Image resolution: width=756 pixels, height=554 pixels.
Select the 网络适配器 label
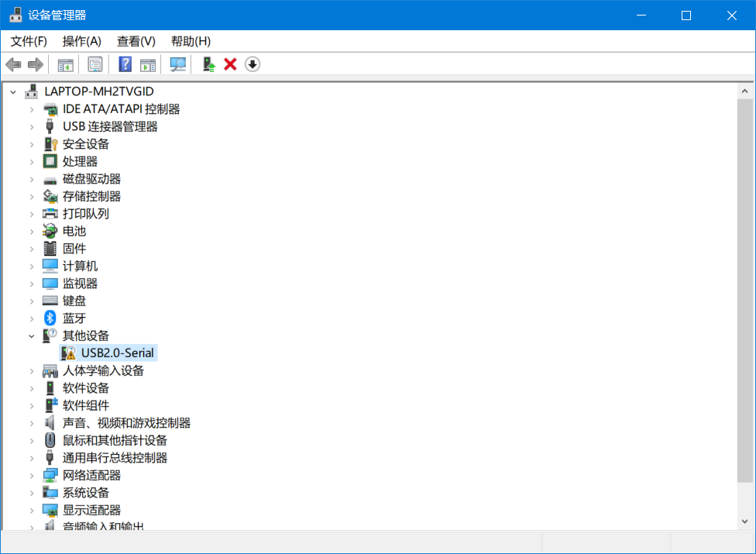91,476
